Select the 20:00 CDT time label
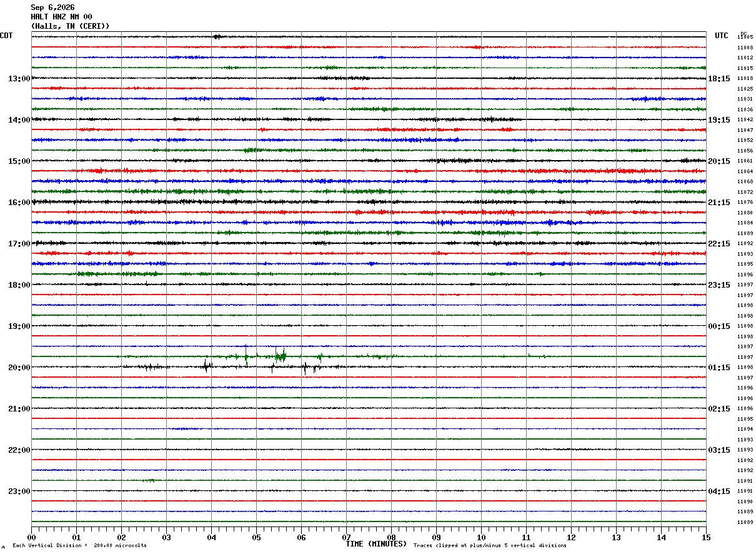This screenshot has height=554, width=756. 19,368
